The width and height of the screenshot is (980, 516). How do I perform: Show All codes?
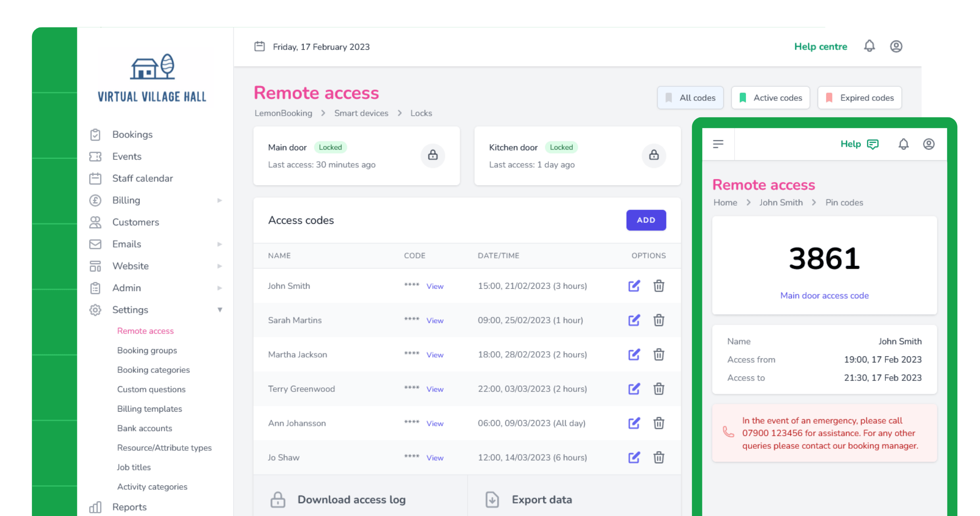[690, 98]
